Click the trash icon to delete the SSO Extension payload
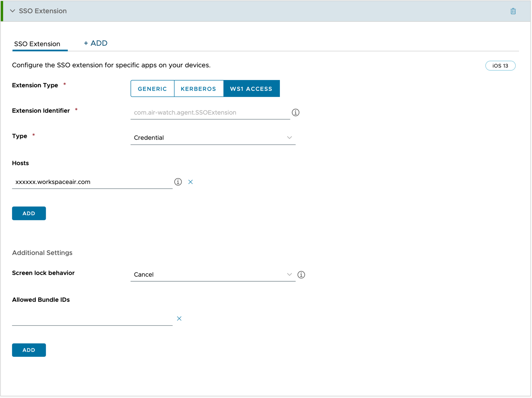 pyautogui.click(x=513, y=11)
